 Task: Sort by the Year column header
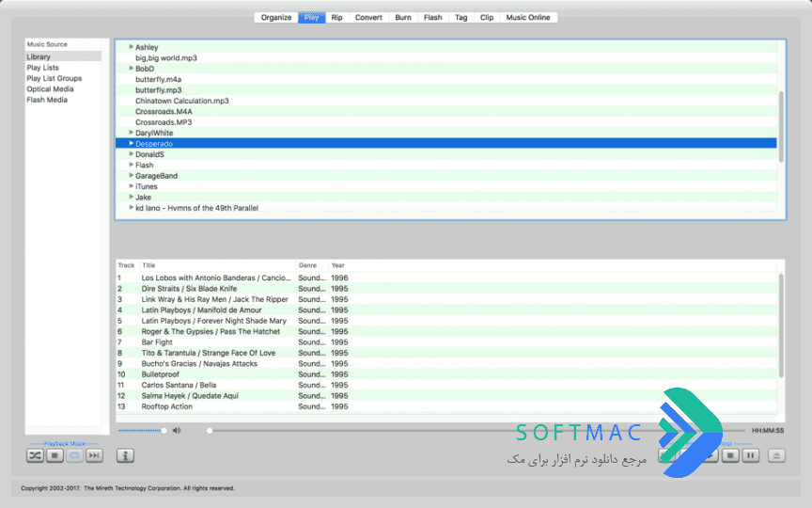point(337,265)
